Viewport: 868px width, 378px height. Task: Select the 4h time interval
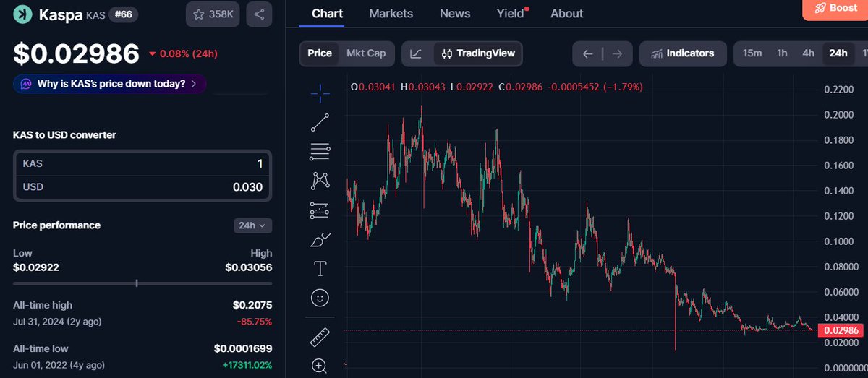click(x=808, y=53)
